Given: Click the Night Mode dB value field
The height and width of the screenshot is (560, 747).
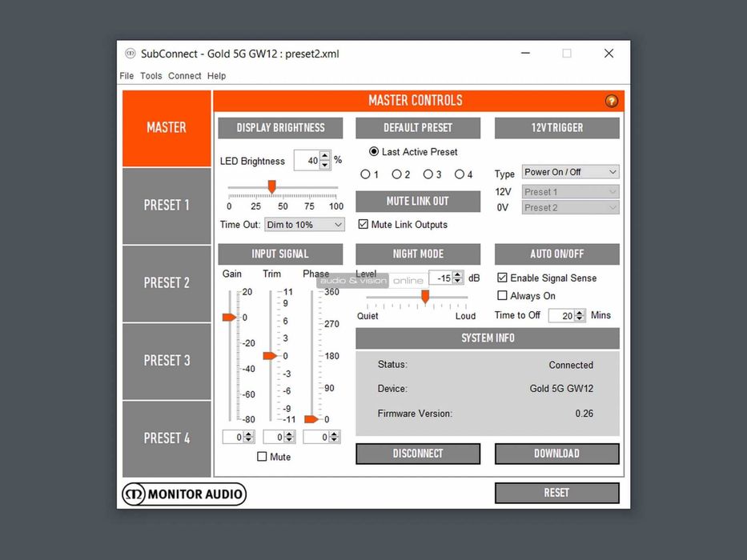Looking at the screenshot, I should 441,278.
